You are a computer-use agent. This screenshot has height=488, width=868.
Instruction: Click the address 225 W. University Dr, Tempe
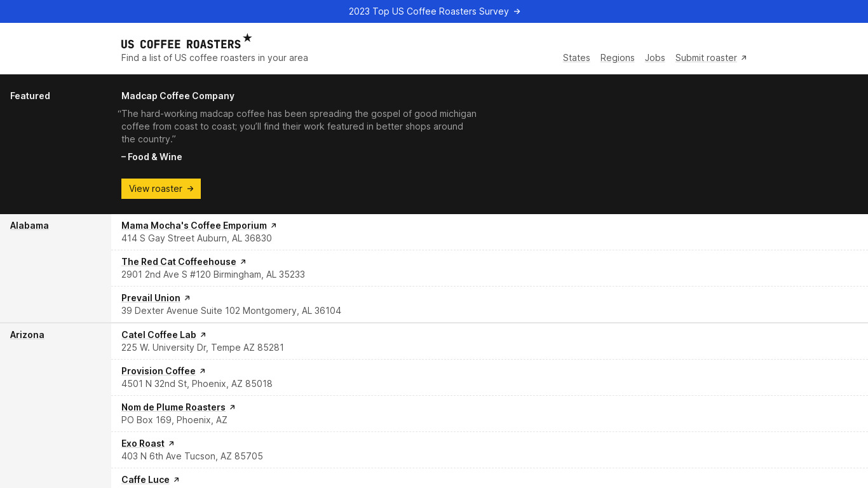(203, 348)
